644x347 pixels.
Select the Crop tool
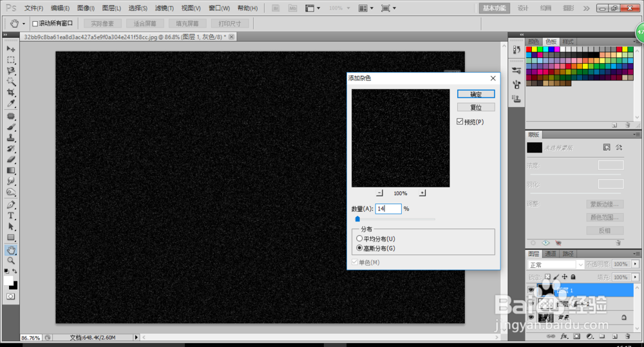pos(11,93)
